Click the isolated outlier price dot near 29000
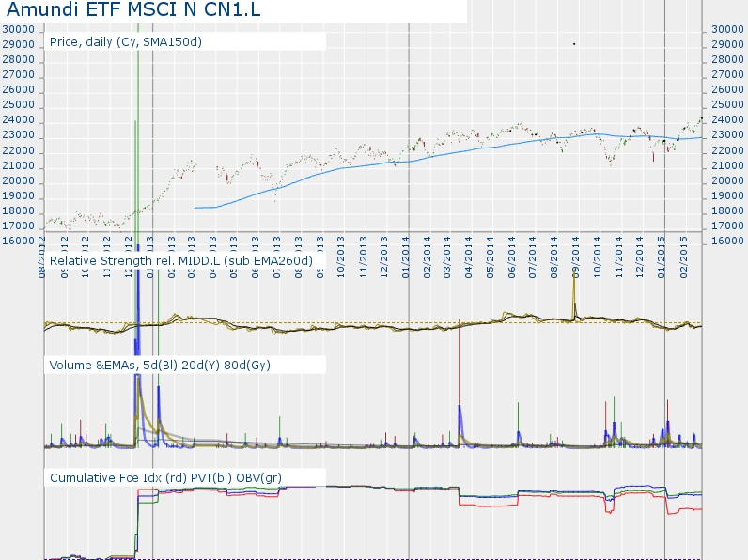Image resolution: width=748 pixels, height=560 pixels. point(574,44)
